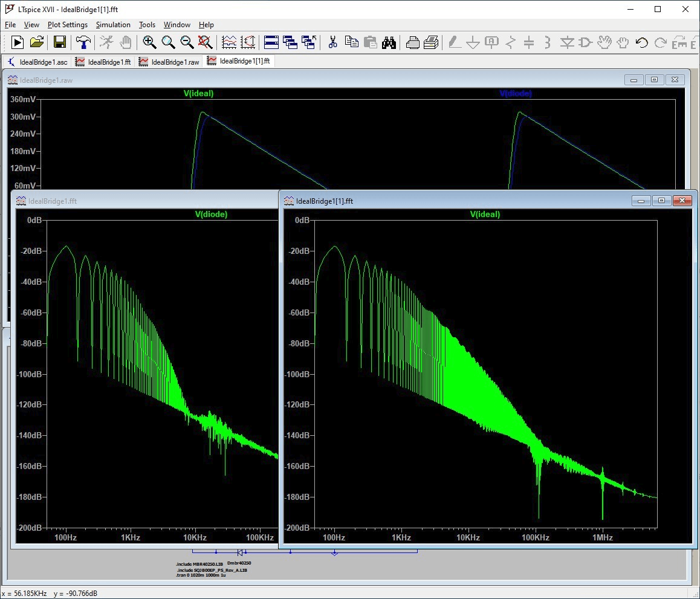Image resolution: width=700 pixels, height=599 pixels.
Task: Open the Control Panel hammer icon
Action: click(83, 42)
